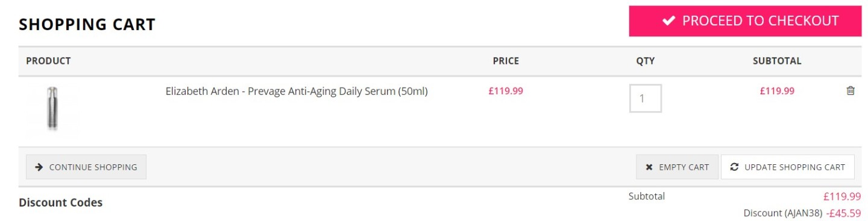Click the -£45.59 discount amount
868x221 pixels.
[844, 213]
